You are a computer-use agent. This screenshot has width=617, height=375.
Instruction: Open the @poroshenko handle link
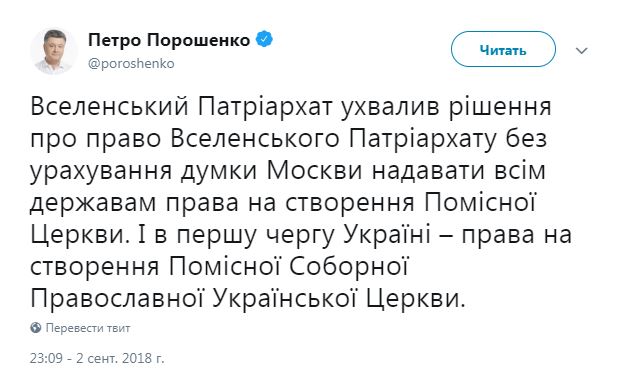point(131,63)
